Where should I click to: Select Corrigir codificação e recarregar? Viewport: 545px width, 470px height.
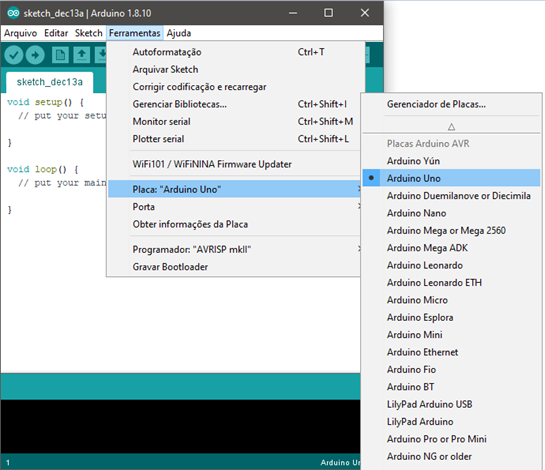point(234,87)
